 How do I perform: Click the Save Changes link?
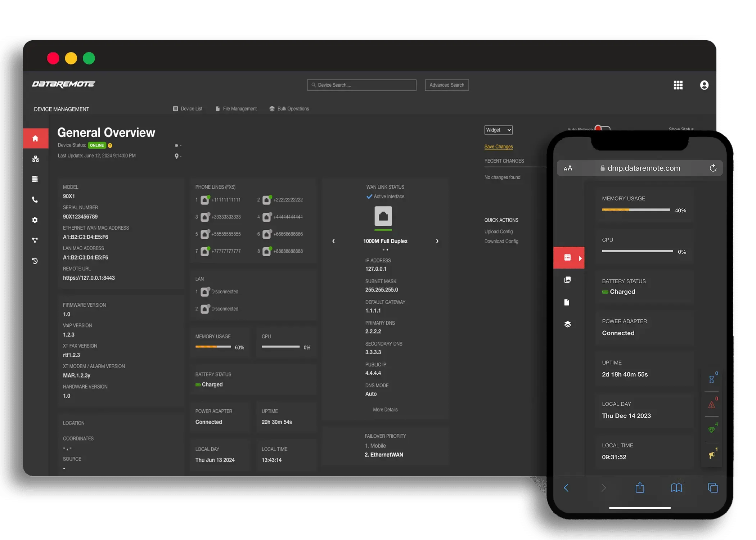pyautogui.click(x=498, y=147)
